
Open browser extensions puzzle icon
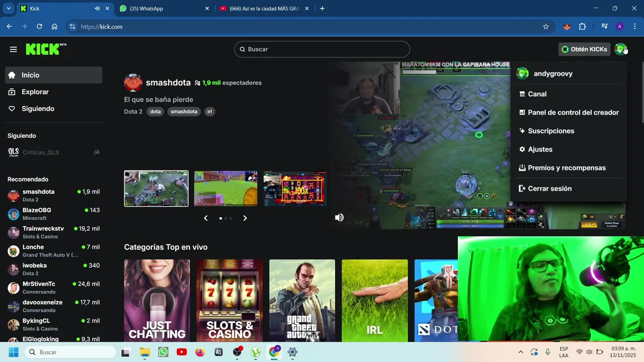coord(583,27)
